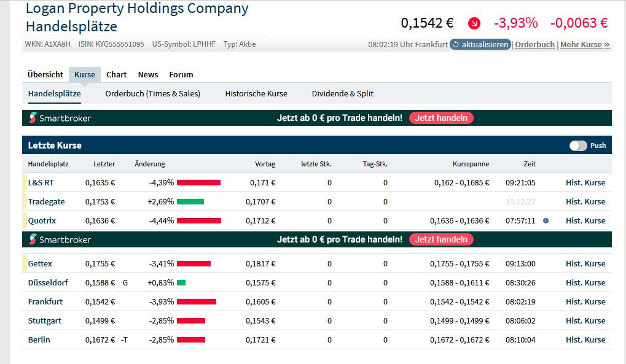Image resolution: width=626 pixels, height=364 pixels.
Task: Click the Smartbroker logo in top banner
Action: (x=60, y=118)
